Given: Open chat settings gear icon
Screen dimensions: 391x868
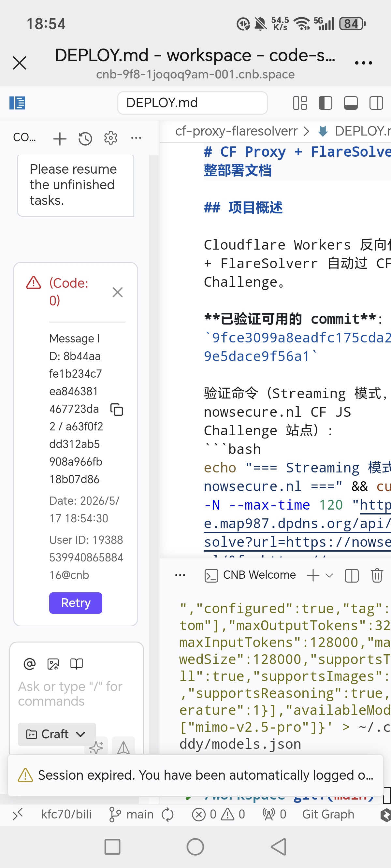Looking at the screenshot, I should coord(110,138).
